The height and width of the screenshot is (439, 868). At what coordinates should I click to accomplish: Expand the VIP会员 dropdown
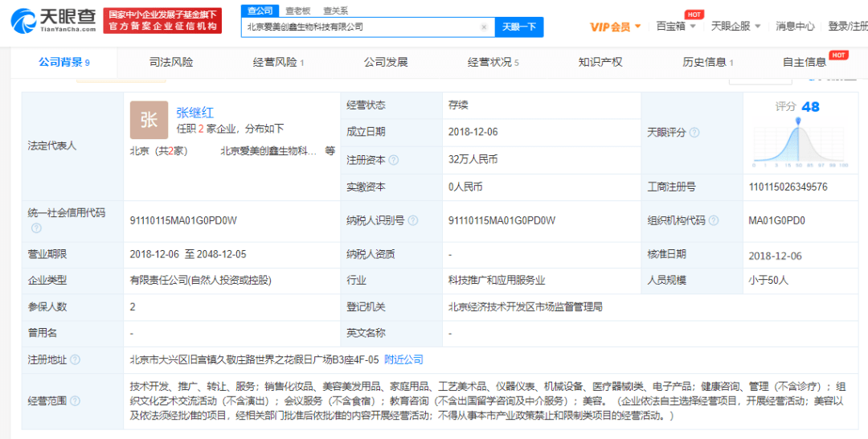(x=616, y=27)
